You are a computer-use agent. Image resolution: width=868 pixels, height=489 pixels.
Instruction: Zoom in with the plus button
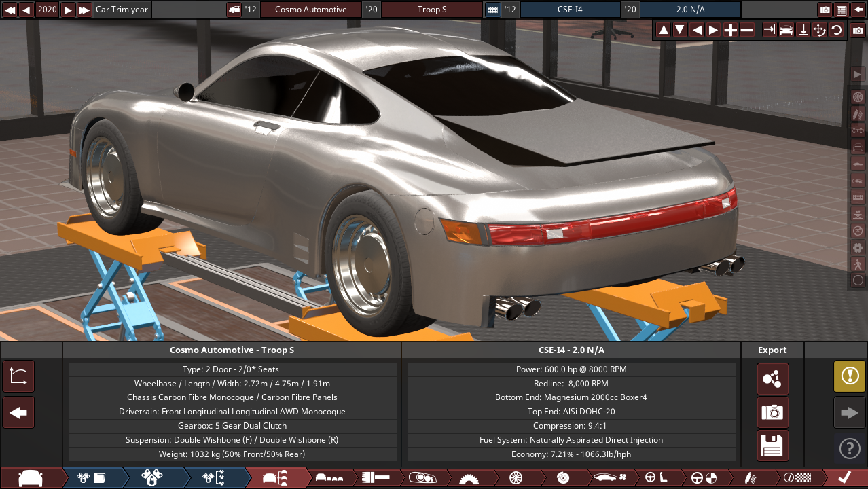click(x=730, y=30)
